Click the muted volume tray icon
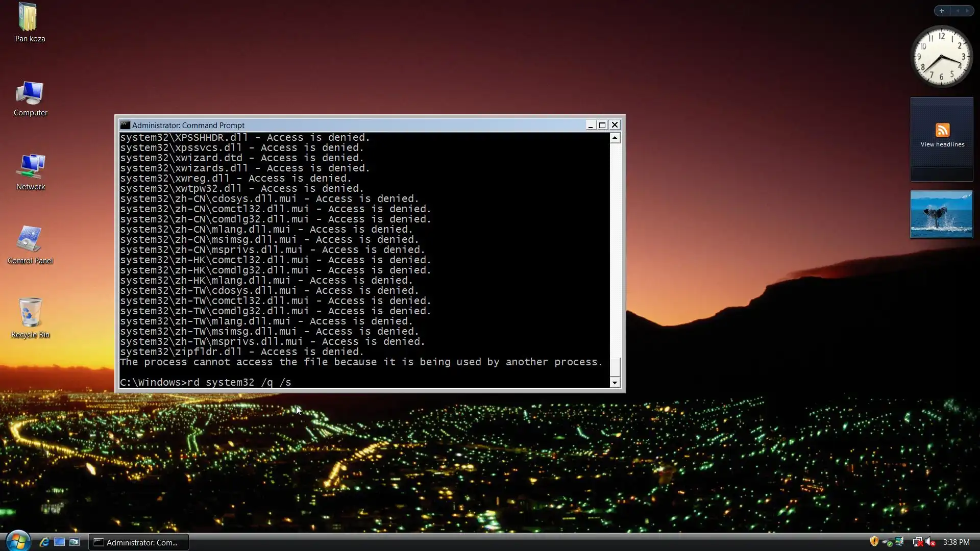 (930, 542)
